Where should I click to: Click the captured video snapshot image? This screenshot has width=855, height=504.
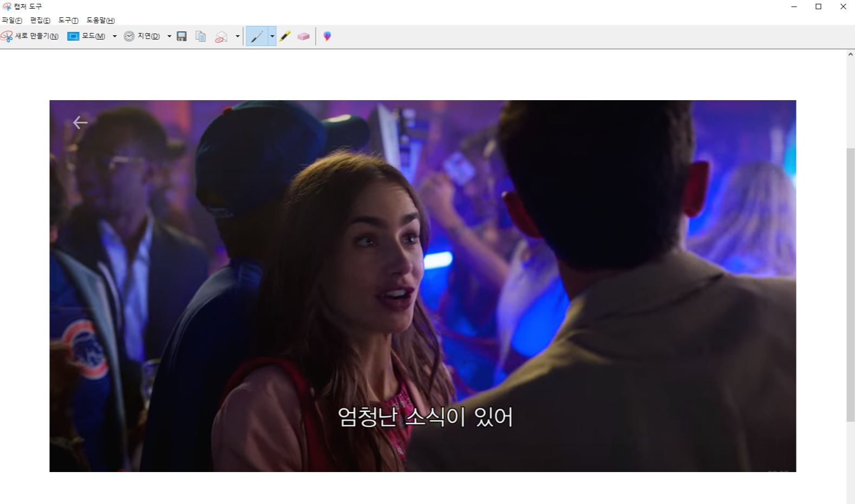pyautogui.click(x=423, y=286)
